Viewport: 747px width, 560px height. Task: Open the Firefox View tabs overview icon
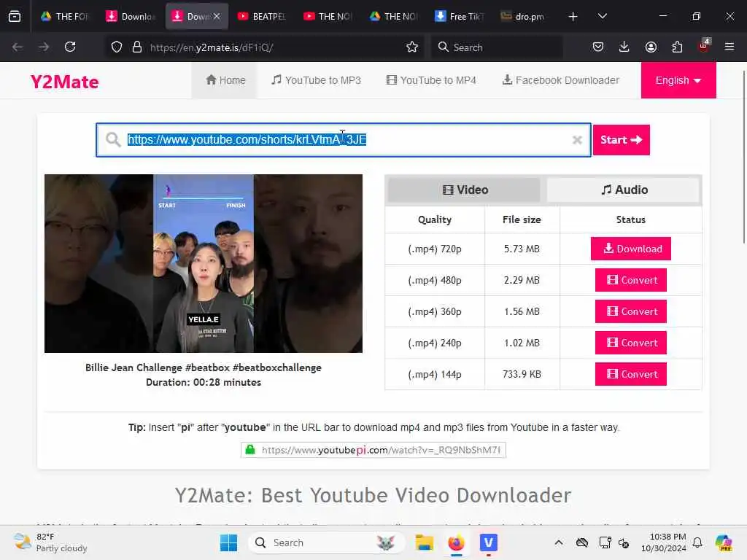coord(15,16)
